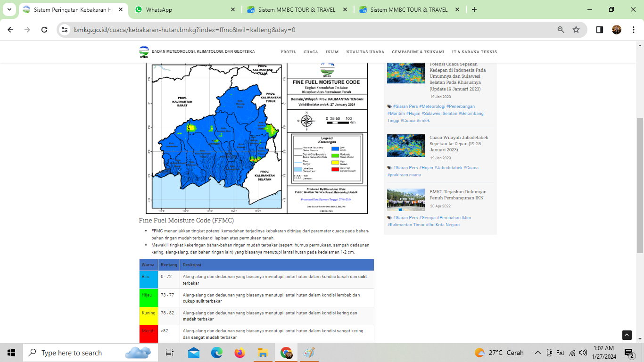Image resolution: width=644 pixels, height=362 pixels.
Task: Click the IKN article thumbnail
Action: pyautogui.click(x=406, y=200)
